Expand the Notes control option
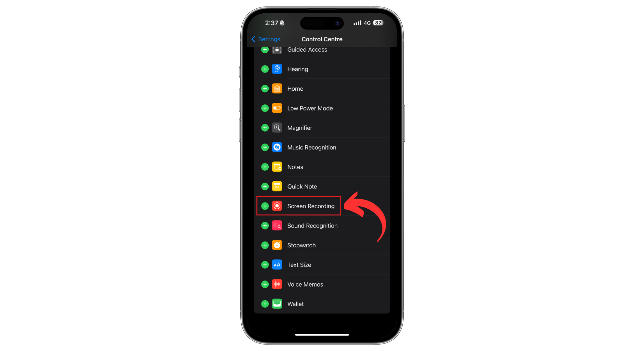The width and height of the screenshot is (644, 351). coord(265,166)
